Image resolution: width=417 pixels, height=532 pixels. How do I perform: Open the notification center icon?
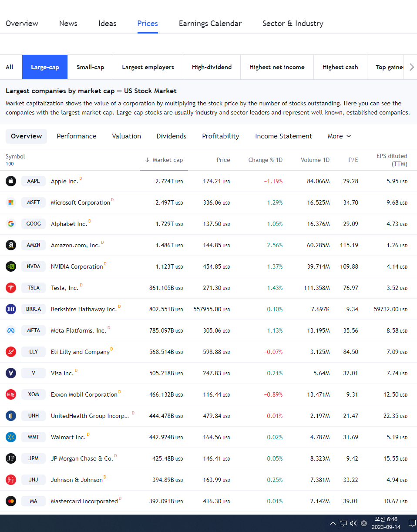tap(412, 523)
